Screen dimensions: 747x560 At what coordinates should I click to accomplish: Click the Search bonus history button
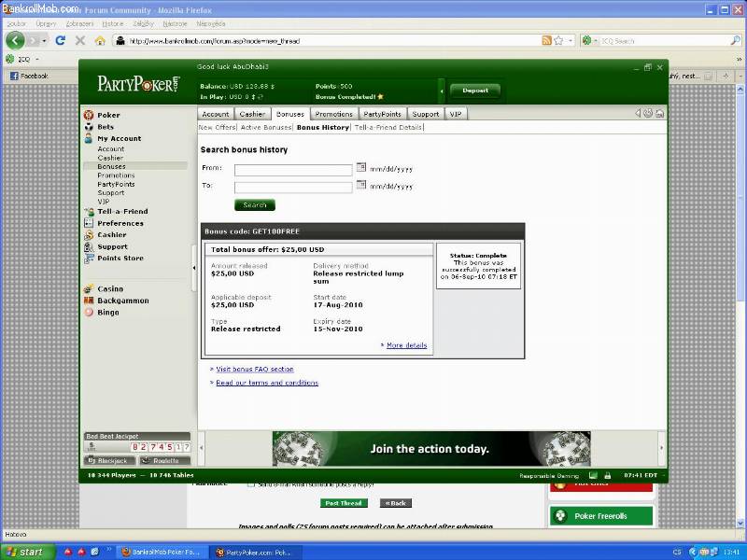[x=255, y=204]
